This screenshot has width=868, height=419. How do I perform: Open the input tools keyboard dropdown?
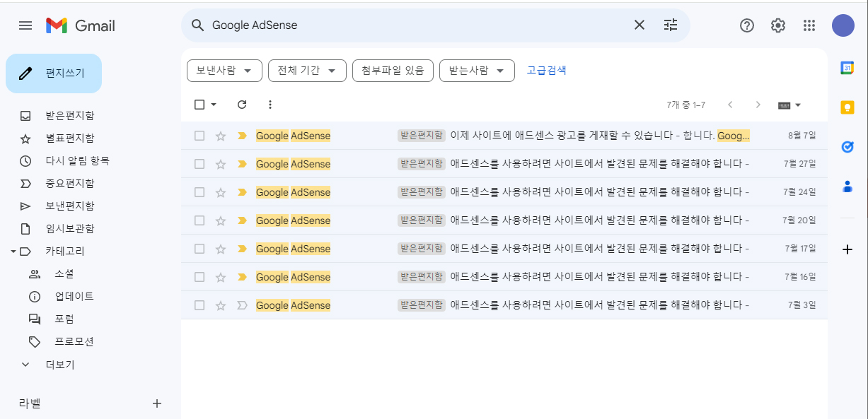click(789, 105)
